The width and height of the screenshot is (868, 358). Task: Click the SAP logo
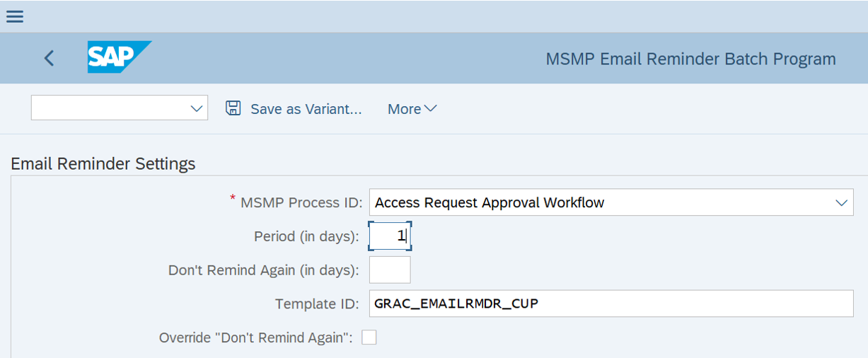click(119, 57)
